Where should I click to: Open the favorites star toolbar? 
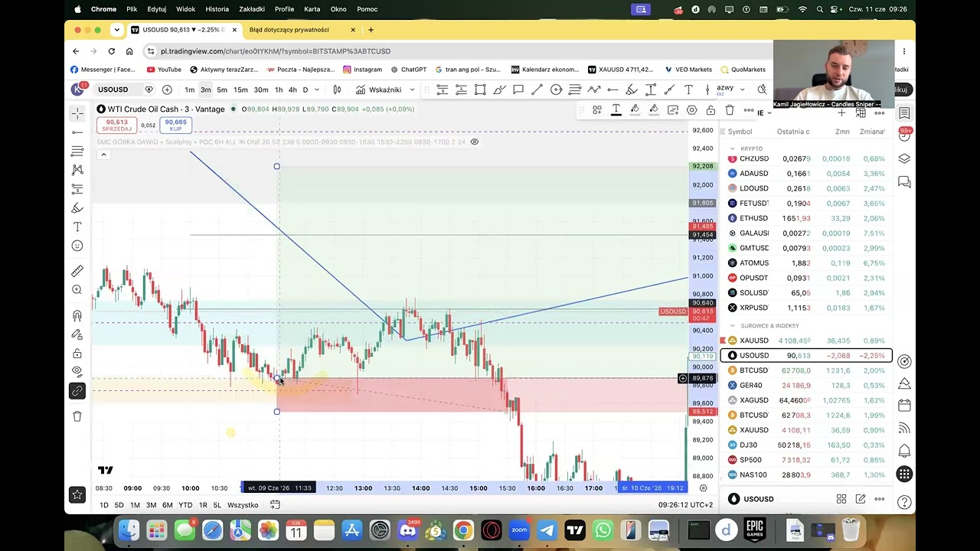coord(77,495)
